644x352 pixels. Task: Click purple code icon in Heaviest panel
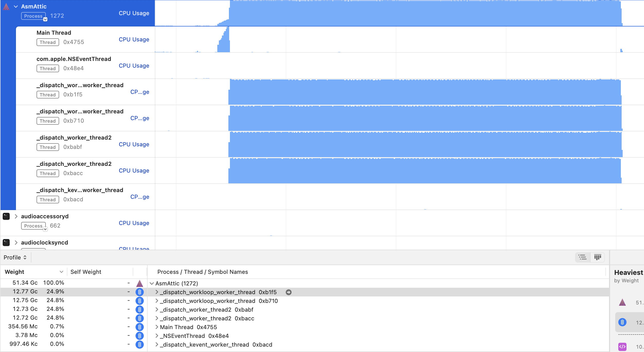point(622,347)
